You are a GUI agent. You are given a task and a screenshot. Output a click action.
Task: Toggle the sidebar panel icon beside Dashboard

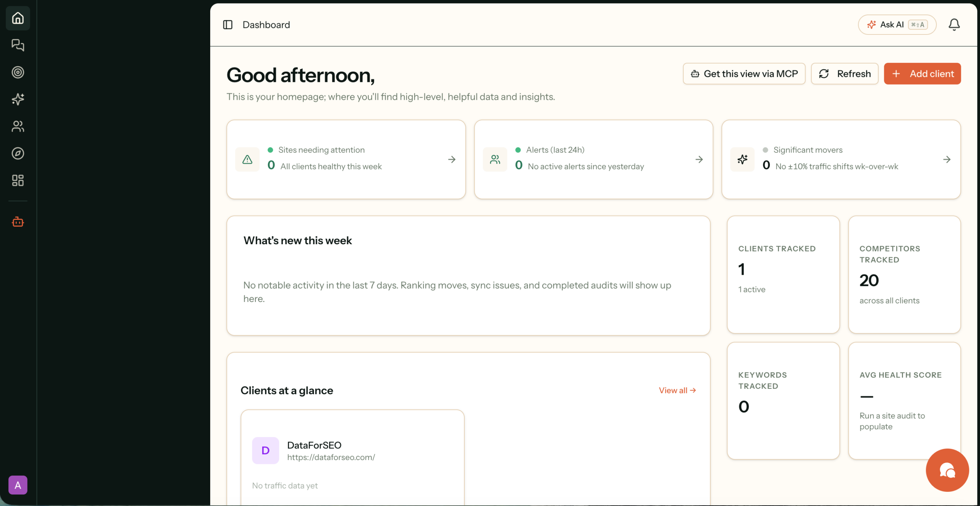pyautogui.click(x=228, y=25)
